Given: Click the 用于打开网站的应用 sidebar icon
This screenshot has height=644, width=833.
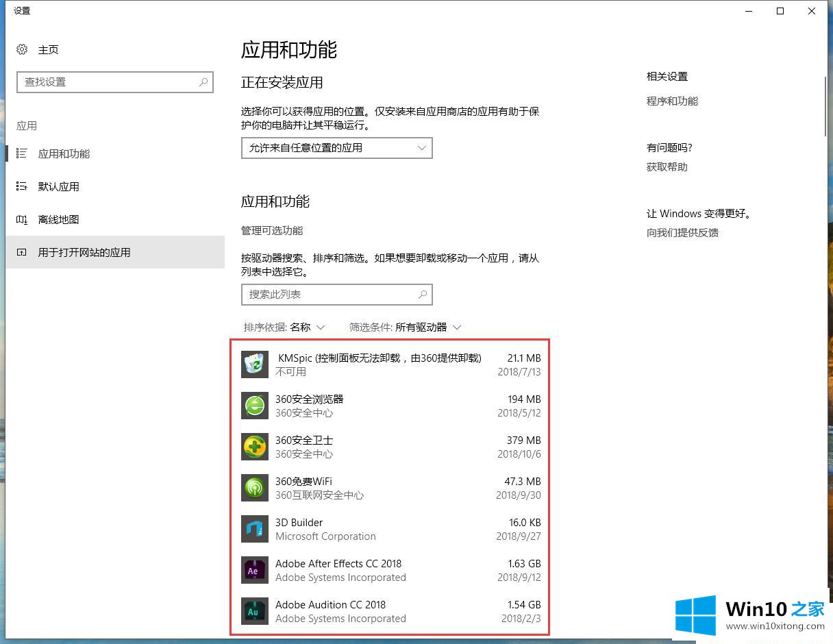Looking at the screenshot, I should click(22, 252).
